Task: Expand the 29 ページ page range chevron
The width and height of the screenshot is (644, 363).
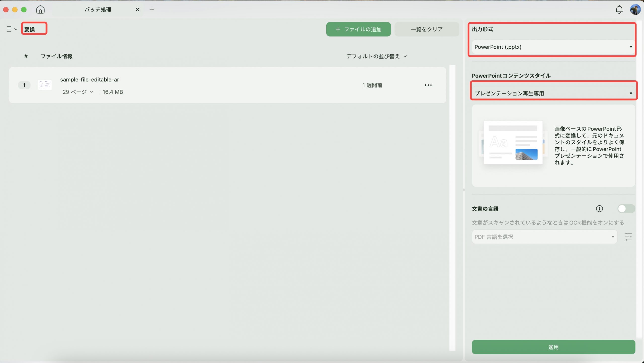Action: (x=91, y=92)
